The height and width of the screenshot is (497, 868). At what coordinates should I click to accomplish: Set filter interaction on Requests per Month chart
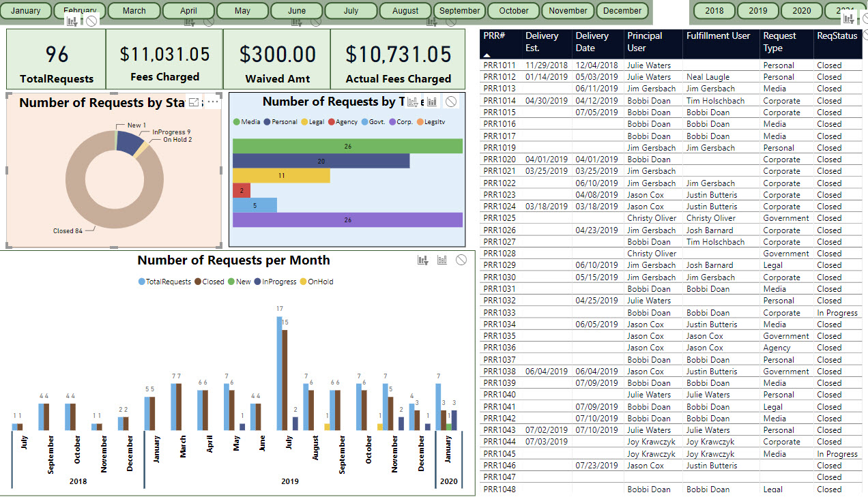[x=423, y=260]
